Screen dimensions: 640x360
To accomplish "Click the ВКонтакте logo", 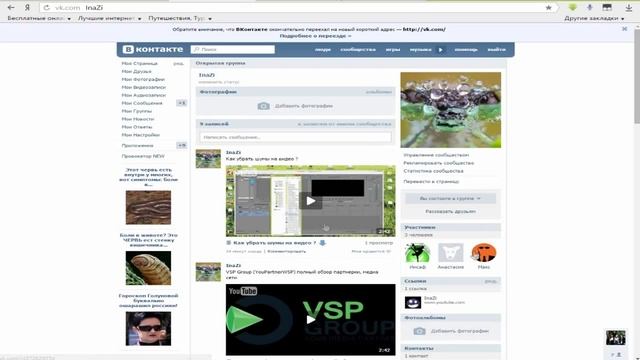I will coord(153,49).
